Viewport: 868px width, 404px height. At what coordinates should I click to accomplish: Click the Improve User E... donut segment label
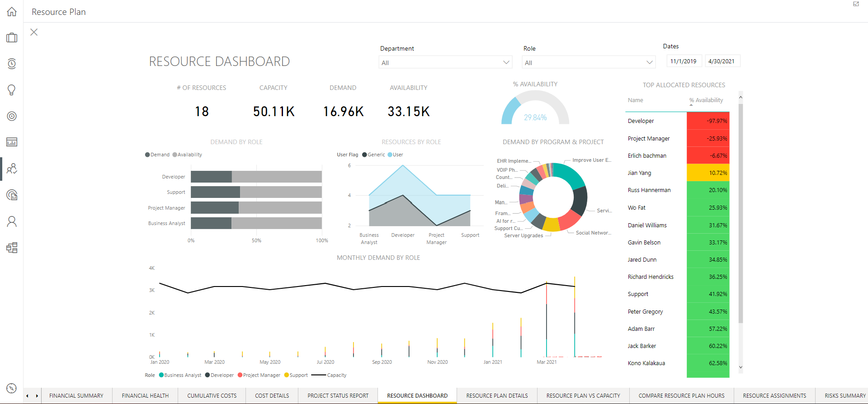[592, 160]
